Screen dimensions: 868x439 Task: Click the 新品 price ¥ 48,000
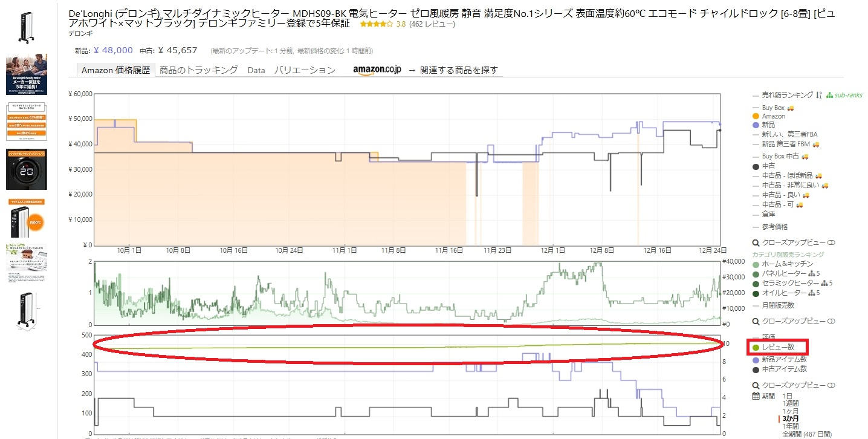coord(113,50)
